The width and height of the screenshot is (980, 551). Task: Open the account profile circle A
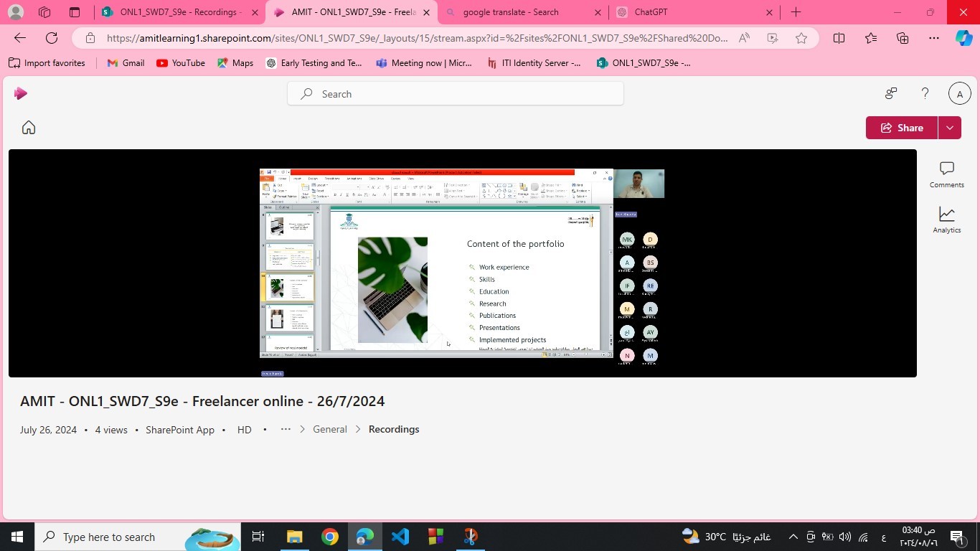point(959,94)
